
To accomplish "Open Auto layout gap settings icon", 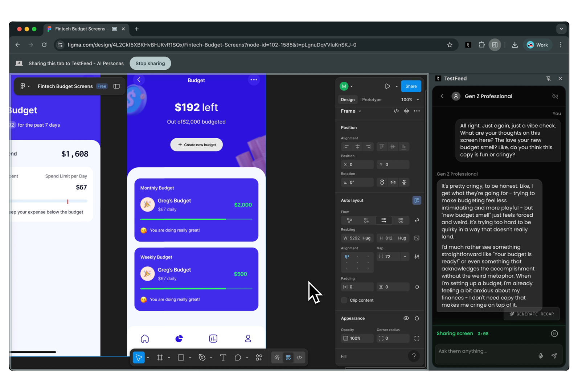I will click(417, 257).
